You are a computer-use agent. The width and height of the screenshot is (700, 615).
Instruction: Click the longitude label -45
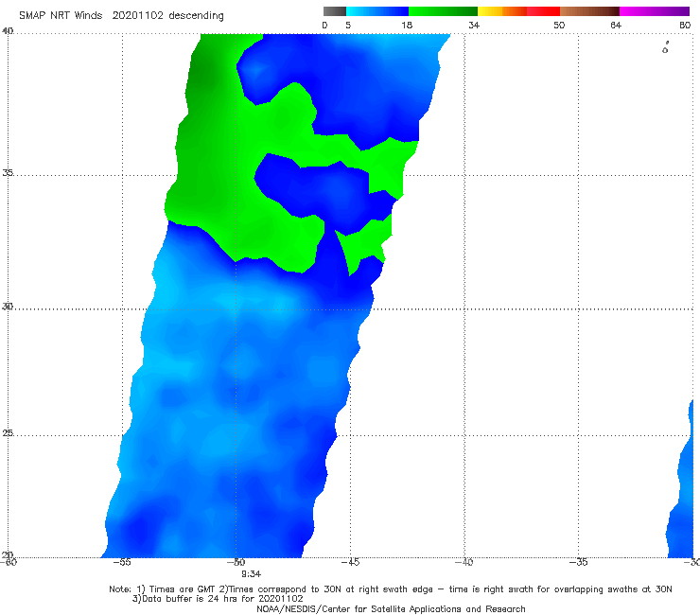click(350, 562)
